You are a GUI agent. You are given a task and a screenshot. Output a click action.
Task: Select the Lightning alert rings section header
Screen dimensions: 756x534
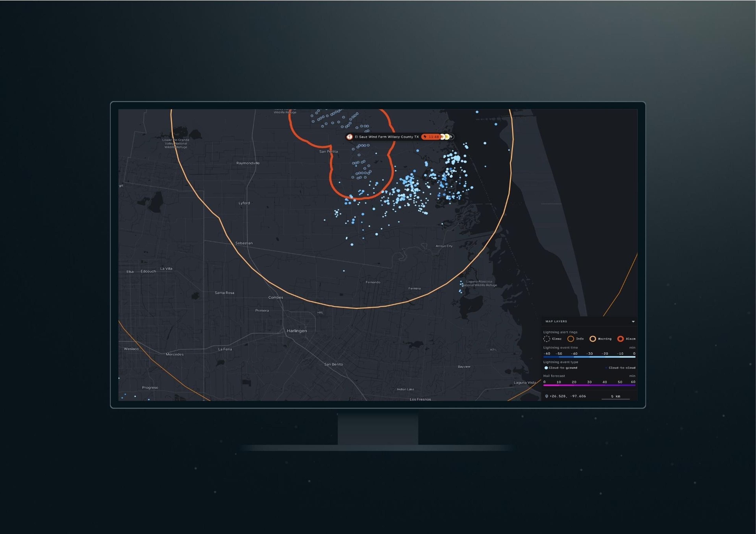pos(560,332)
